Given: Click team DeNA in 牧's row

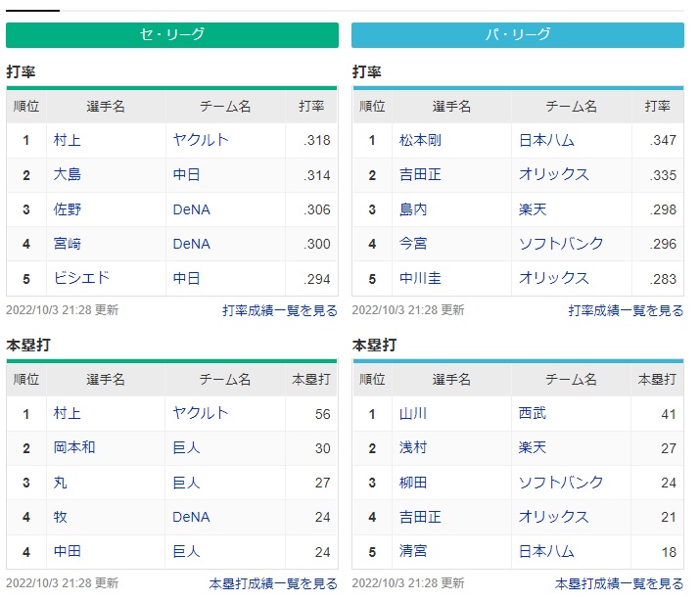Looking at the screenshot, I should tap(191, 517).
